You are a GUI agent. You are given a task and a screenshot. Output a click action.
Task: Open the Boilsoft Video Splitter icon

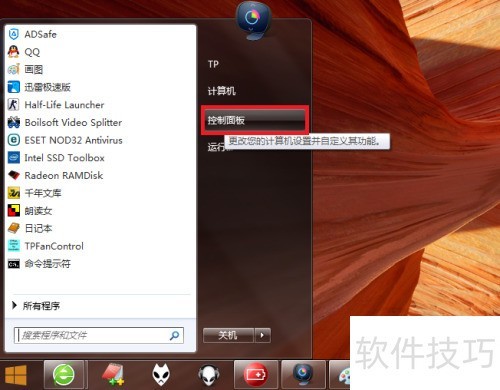14,122
